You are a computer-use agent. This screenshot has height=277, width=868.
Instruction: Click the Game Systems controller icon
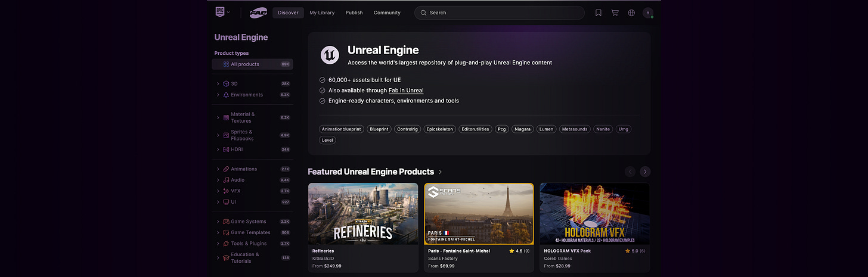tap(226, 222)
